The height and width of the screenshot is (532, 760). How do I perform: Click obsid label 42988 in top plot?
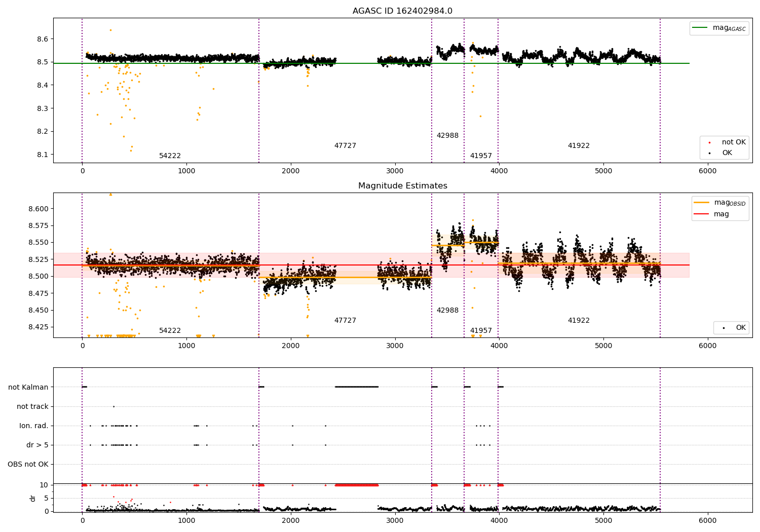tap(447, 136)
